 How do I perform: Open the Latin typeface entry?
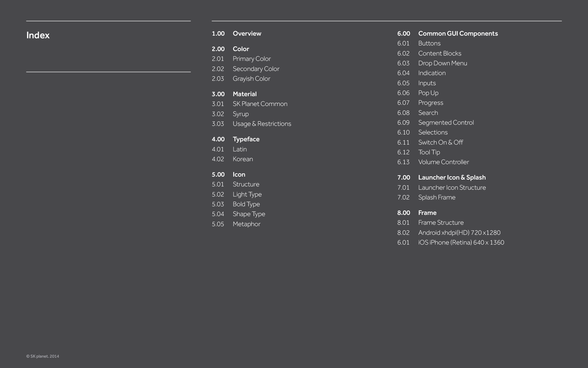click(x=239, y=149)
